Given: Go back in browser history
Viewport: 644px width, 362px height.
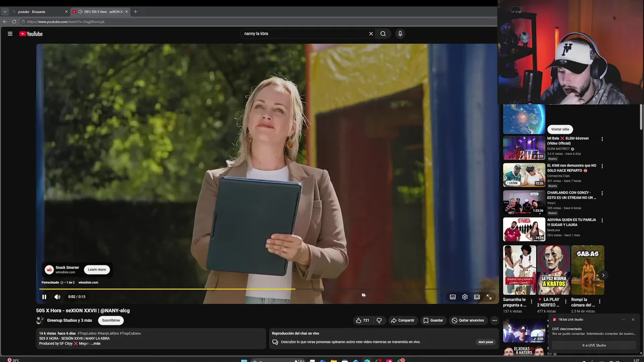Looking at the screenshot, I should pyautogui.click(x=5, y=22).
